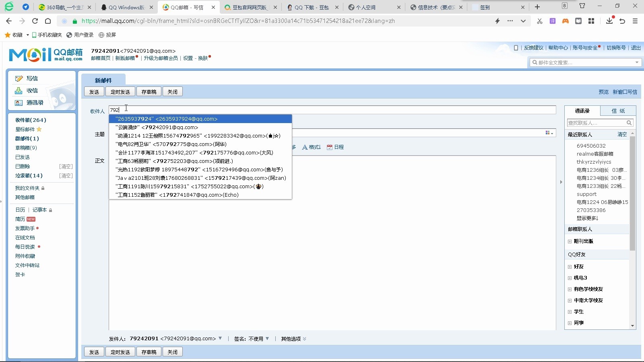The width and height of the screenshot is (644, 362).
Task: Open a new browser tab
Action: click(537, 7)
